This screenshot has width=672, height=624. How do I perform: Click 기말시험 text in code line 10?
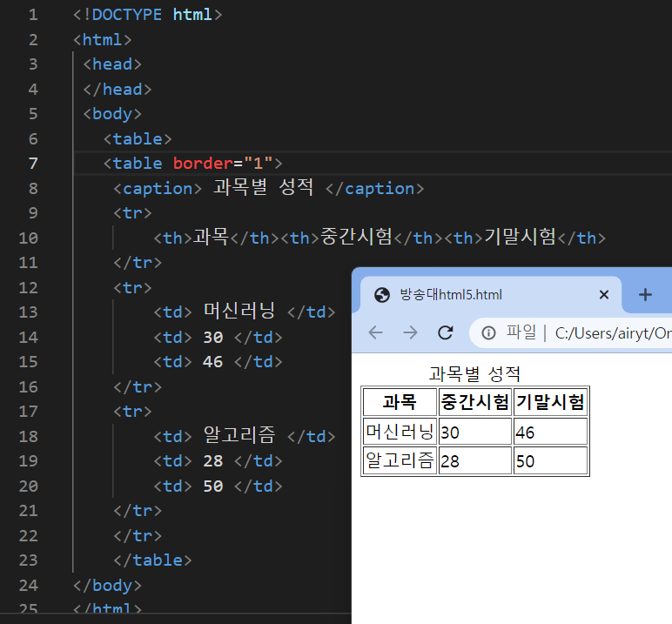click(x=520, y=237)
